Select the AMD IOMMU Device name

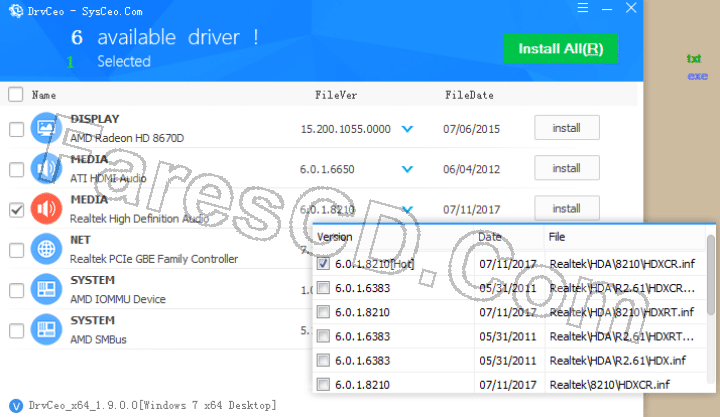pyautogui.click(x=118, y=299)
